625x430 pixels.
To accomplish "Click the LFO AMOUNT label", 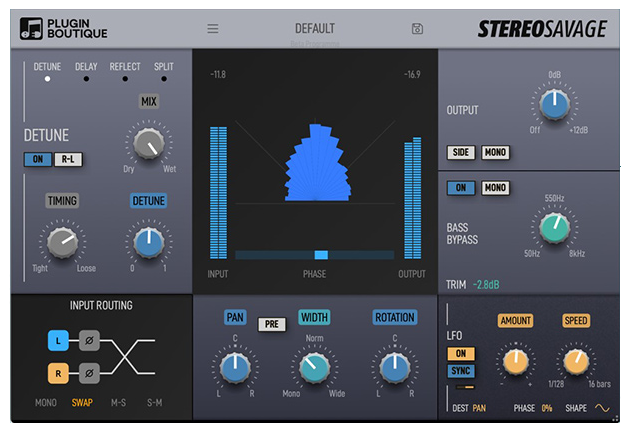I will pos(515,320).
